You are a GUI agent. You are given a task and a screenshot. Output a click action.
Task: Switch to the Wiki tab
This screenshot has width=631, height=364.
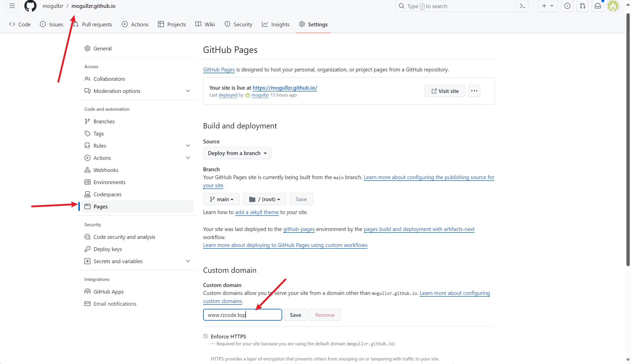pos(205,24)
